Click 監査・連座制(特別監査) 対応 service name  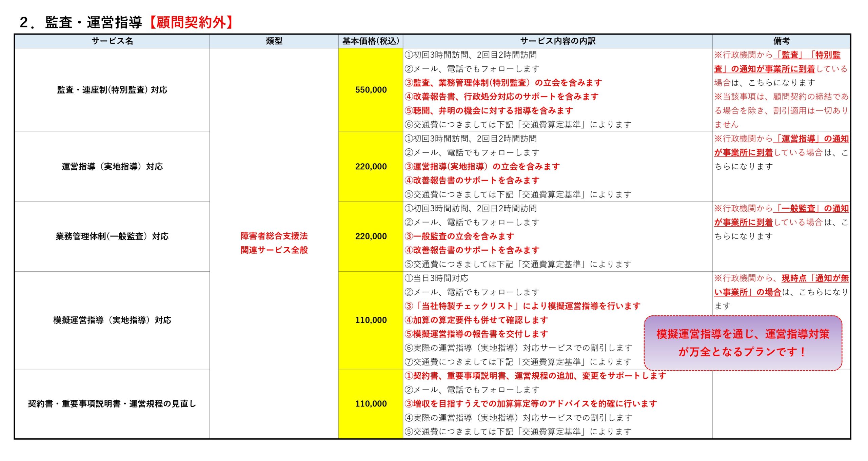[x=112, y=90]
